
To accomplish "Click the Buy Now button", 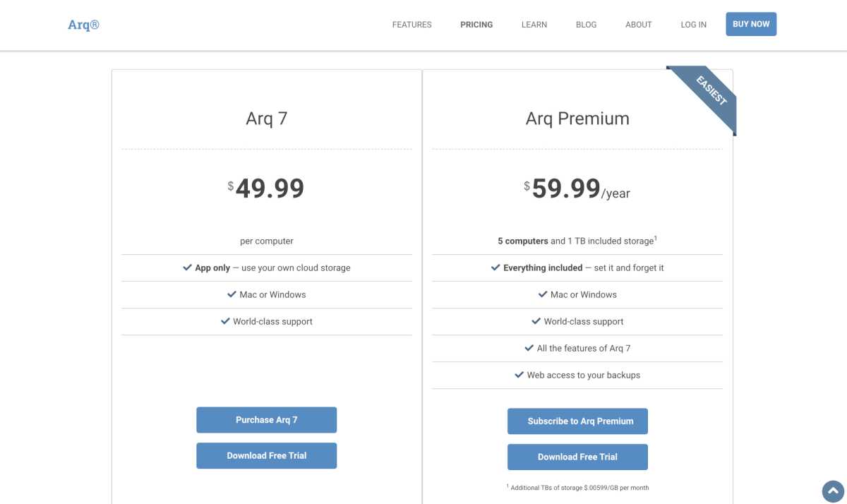I will pos(751,24).
